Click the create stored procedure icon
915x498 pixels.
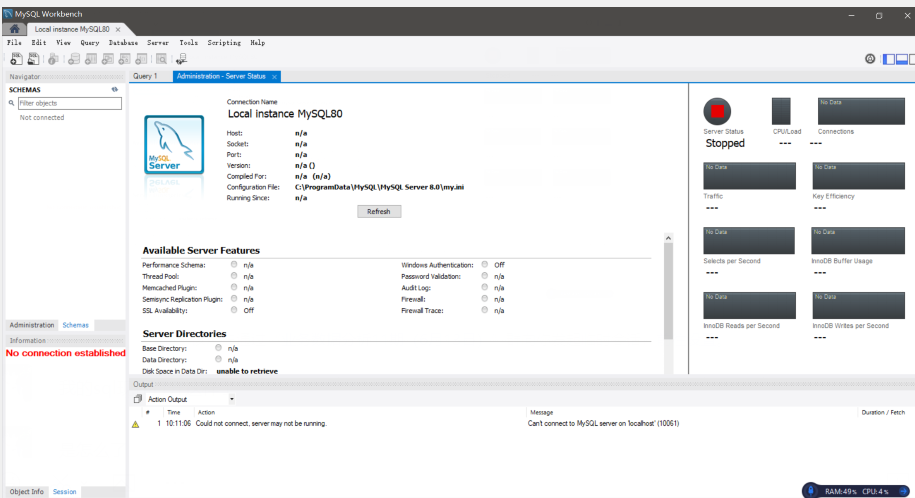click(x=124, y=58)
